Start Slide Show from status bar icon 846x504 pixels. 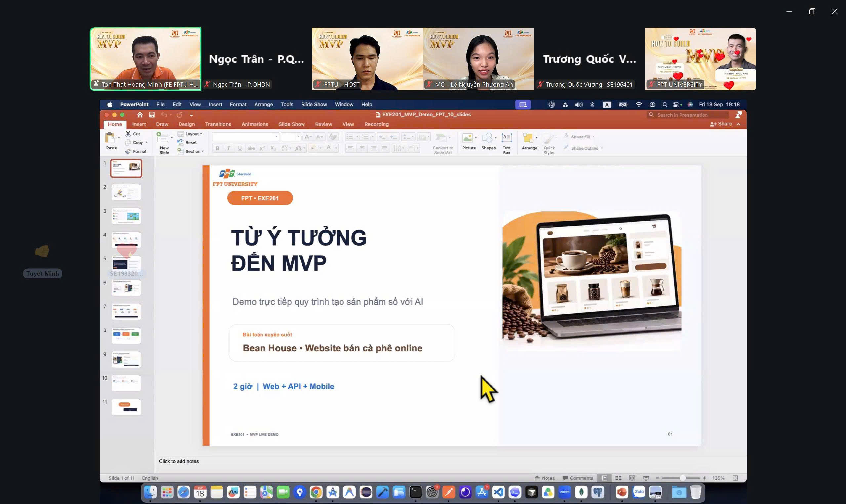pyautogui.click(x=646, y=478)
